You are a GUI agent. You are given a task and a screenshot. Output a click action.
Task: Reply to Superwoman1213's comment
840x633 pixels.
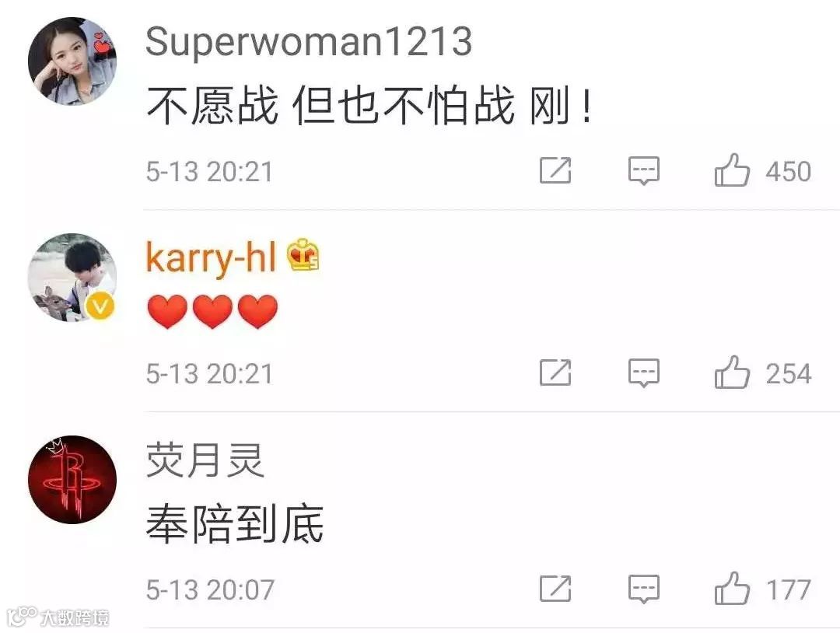click(x=643, y=171)
